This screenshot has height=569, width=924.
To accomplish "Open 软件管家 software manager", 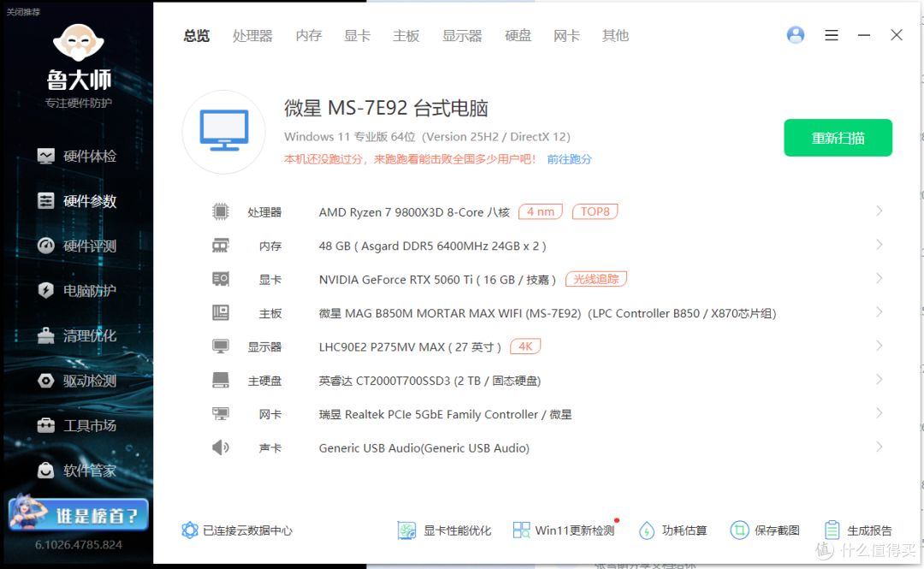I will (x=77, y=471).
